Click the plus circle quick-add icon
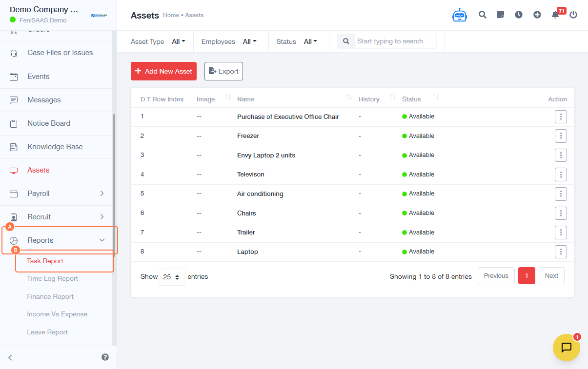588x369 pixels. [537, 15]
